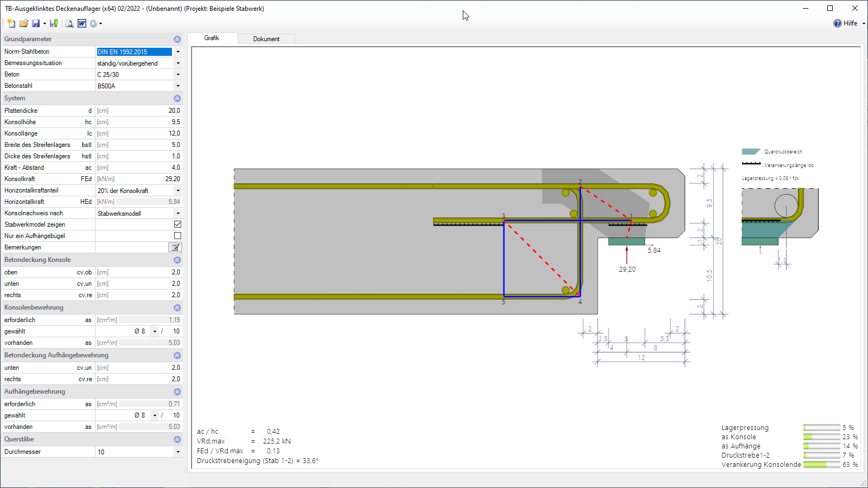Screen dimensions: 868x488
Task: Open the Norm-Stahlbeton dropdown
Action: click(x=178, y=52)
